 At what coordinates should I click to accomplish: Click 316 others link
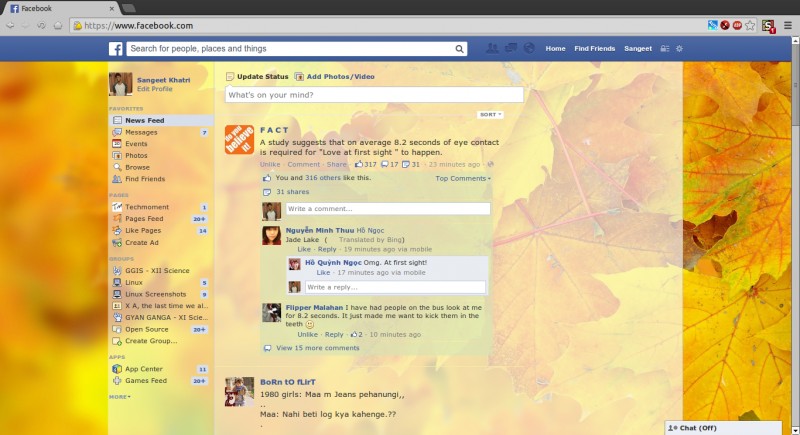point(322,178)
